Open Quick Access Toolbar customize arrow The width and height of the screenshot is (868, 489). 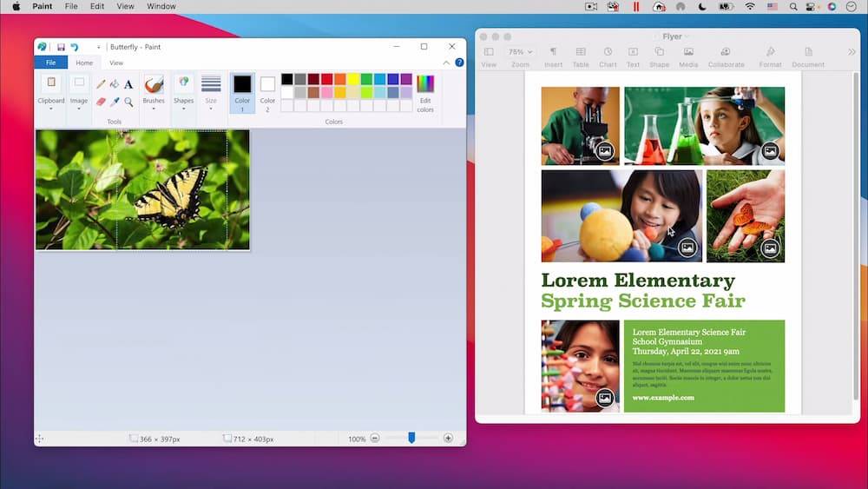click(x=99, y=47)
